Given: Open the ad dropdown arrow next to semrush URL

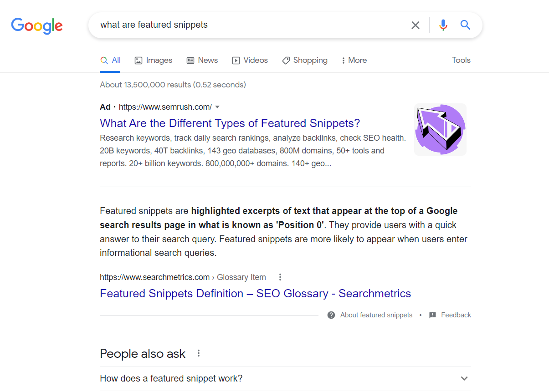Looking at the screenshot, I should (217, 107).
